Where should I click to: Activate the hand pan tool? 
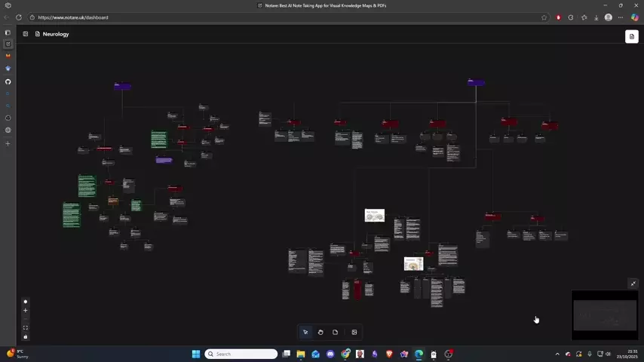point(320,332)
